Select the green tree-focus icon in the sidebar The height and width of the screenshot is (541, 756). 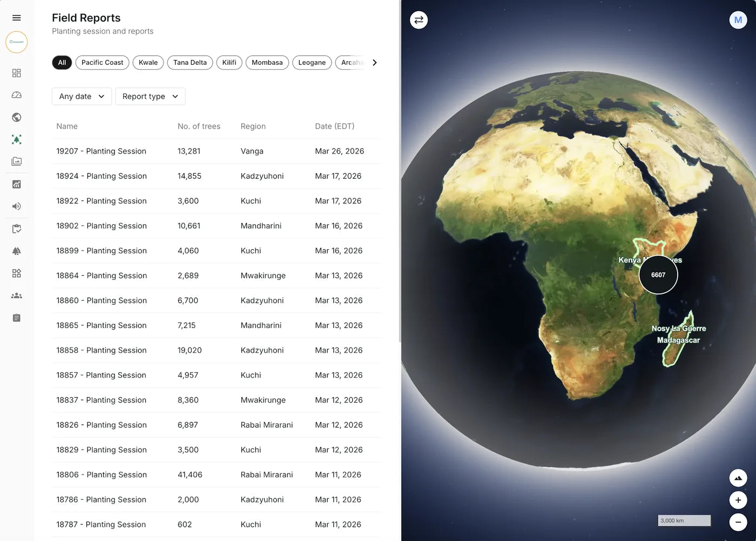[17, 139]
